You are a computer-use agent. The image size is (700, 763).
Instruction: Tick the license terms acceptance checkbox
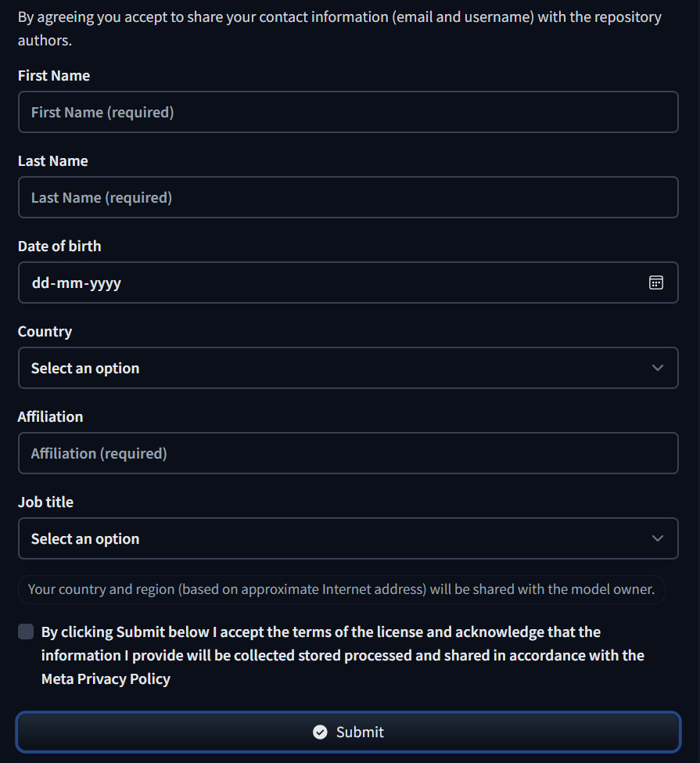tap(26, 632)
